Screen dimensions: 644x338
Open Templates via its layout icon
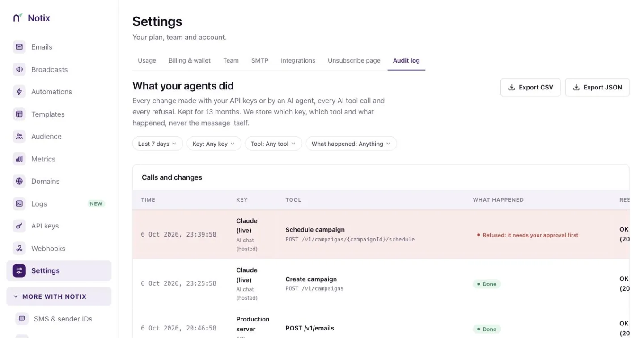(19, 114)
